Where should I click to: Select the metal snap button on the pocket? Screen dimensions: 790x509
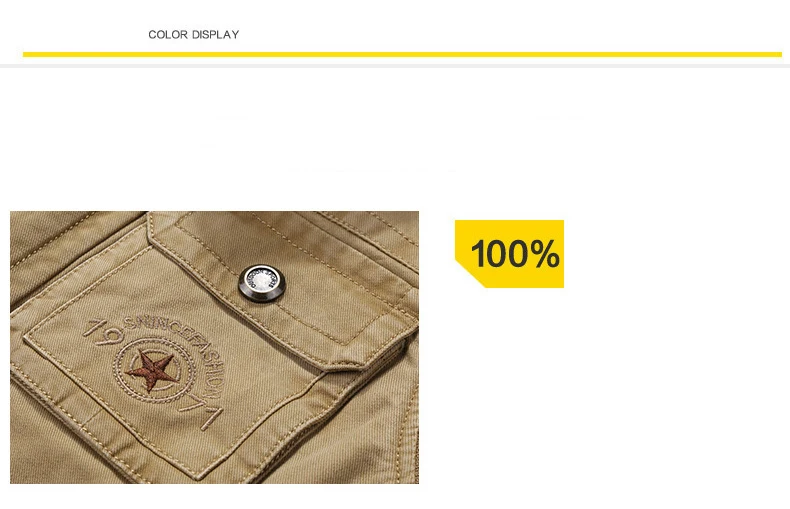point(261,283)
